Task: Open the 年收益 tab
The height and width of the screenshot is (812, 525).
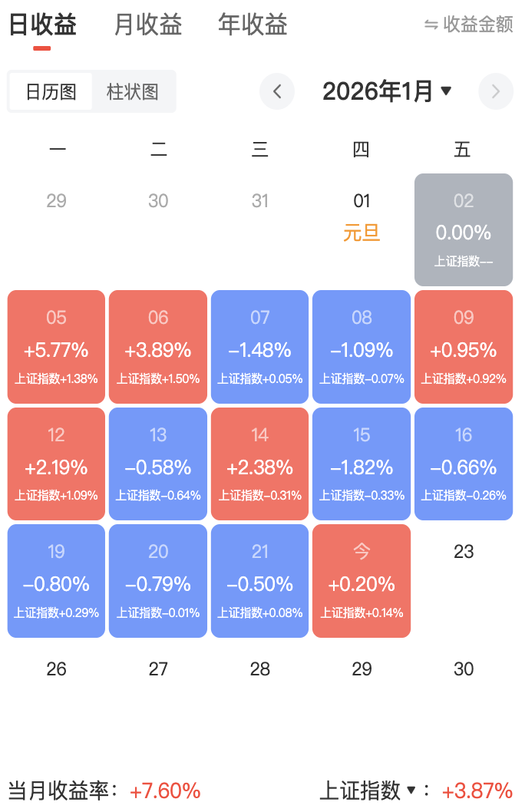Action: (x=253, y=25)
